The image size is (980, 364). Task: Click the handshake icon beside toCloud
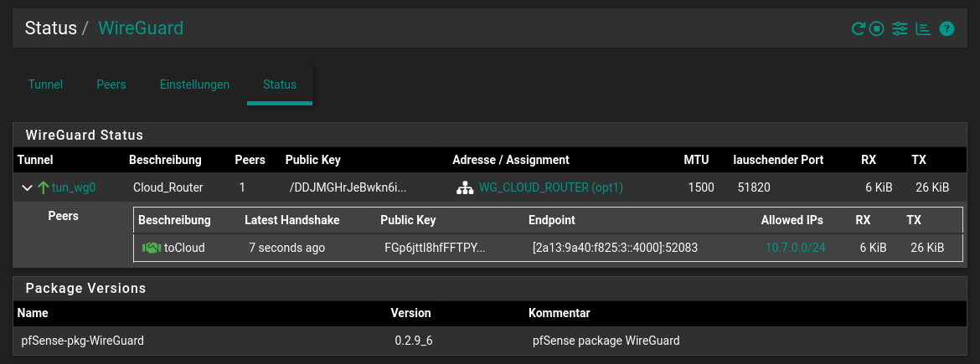(x=151, y=248)
